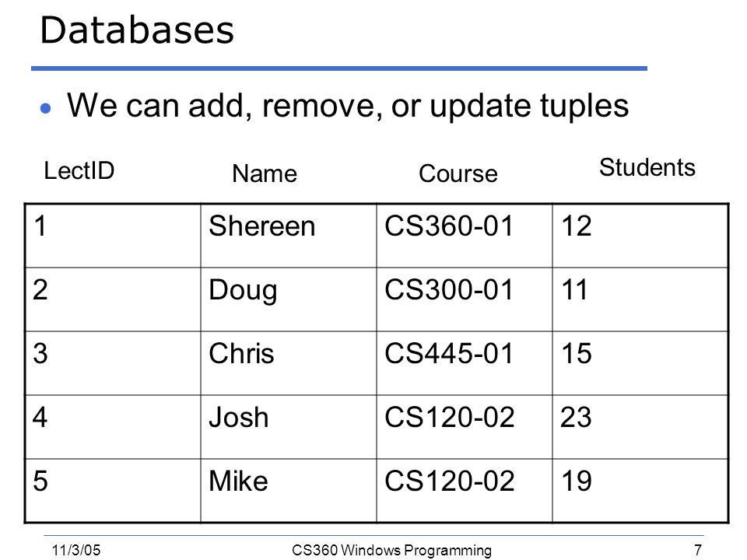Click the students count 23 cell
Screen dimensions: 747x560
click(x=640, y=427)
